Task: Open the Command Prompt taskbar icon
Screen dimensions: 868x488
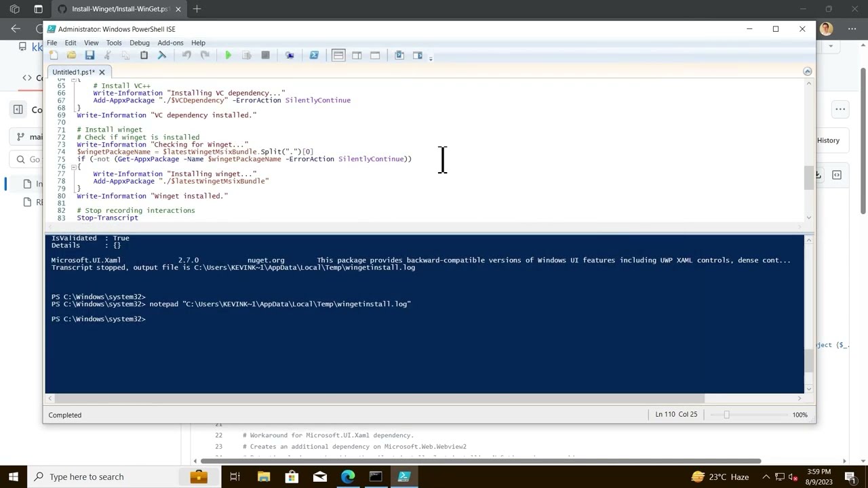Action: point(376,476)
